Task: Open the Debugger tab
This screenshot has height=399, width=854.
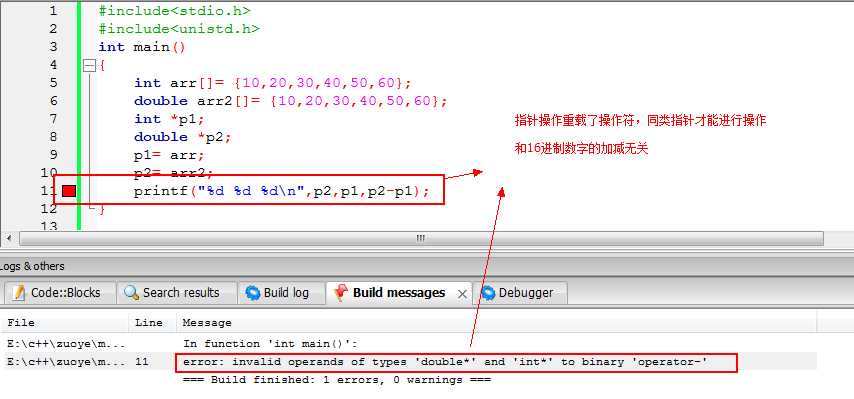Action: coord(520,293)
